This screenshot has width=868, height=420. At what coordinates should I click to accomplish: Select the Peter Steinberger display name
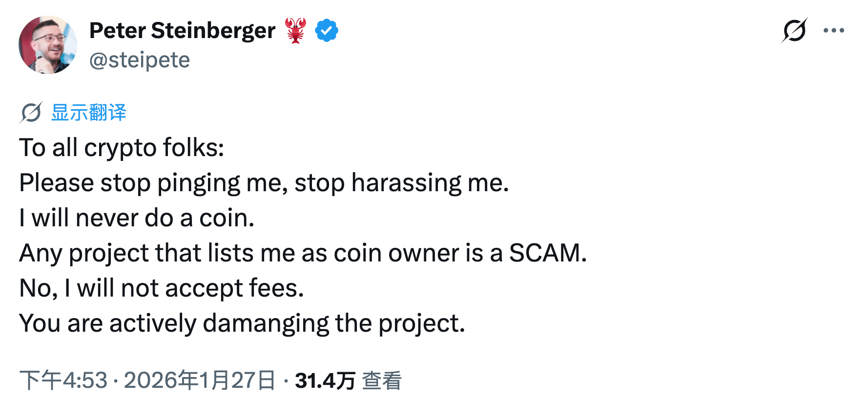tap(182, 30)
